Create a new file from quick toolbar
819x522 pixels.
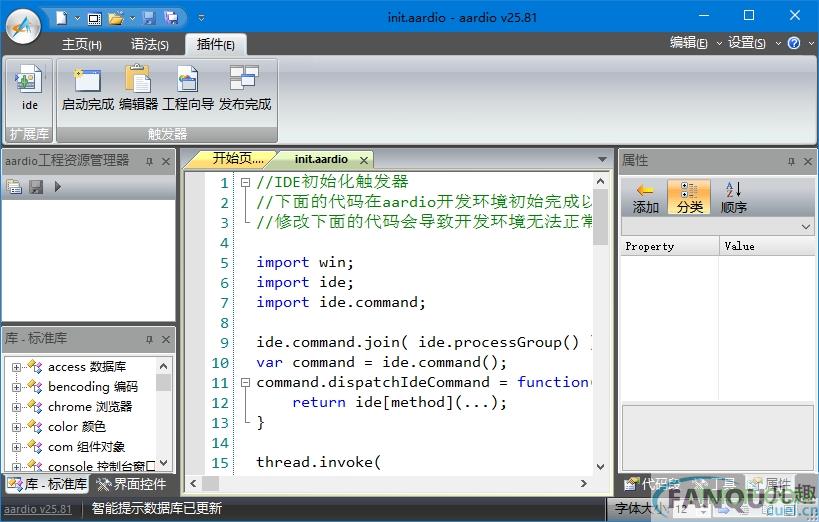tap(62, 18)
